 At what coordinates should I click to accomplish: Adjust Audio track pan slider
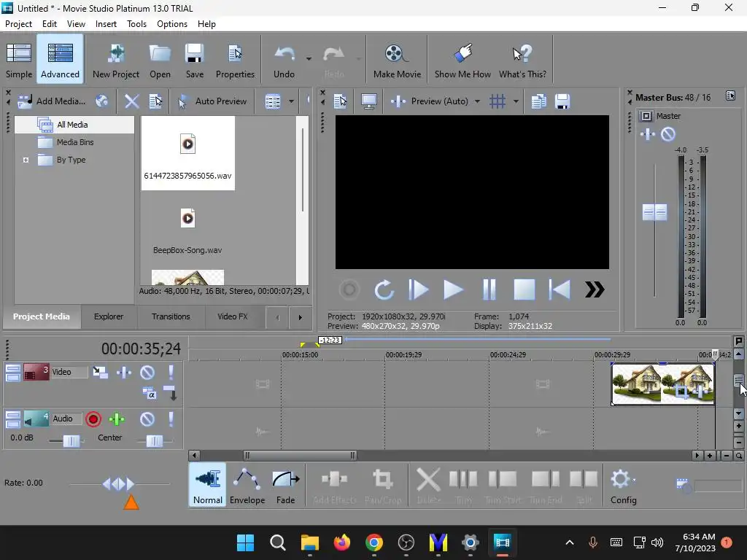tap(155, 441)
